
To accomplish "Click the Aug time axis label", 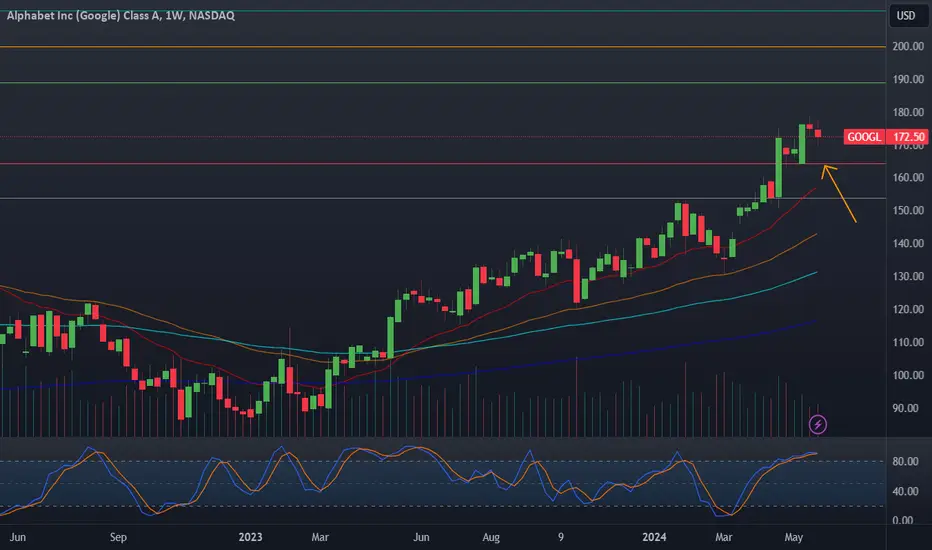I will coord(491,537).
